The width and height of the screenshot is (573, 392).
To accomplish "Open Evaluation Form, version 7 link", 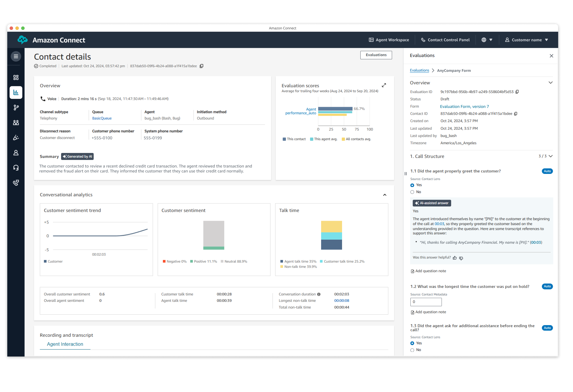I will pyautogui.click(x=464, y=106).
